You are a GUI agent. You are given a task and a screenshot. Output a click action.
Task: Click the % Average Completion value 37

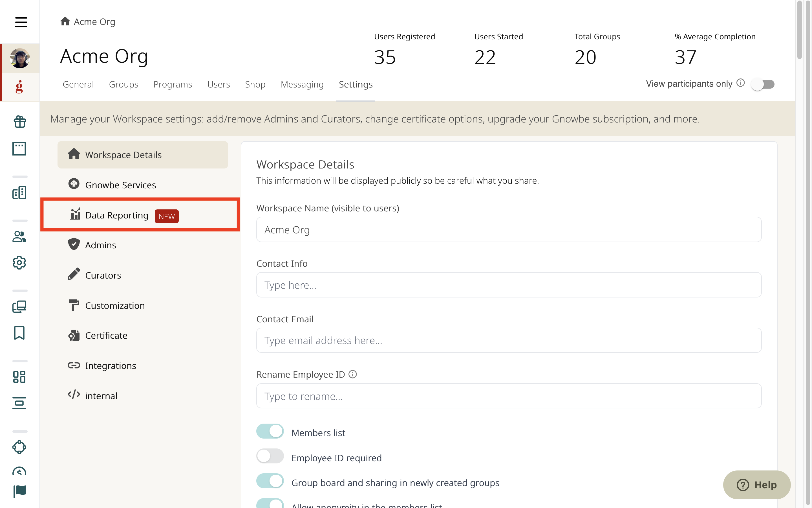pyautogui.click(x=686, y=57)
